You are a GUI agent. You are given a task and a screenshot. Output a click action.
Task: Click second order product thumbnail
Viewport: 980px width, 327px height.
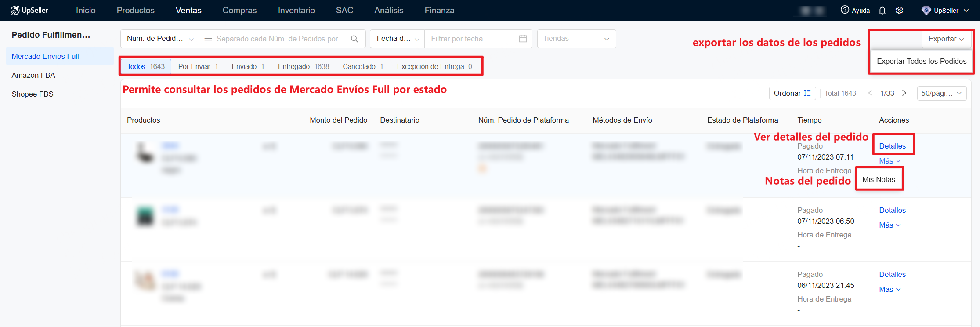145,217
